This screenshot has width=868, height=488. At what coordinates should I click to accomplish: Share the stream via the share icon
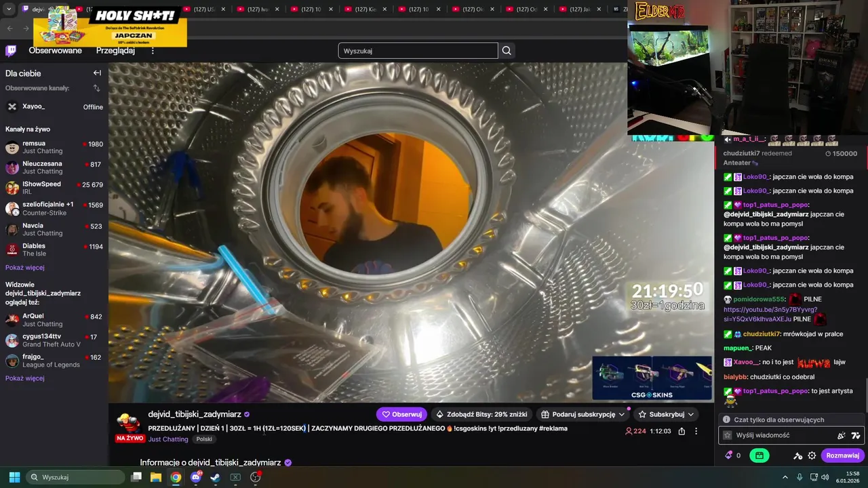pos(682,431)
